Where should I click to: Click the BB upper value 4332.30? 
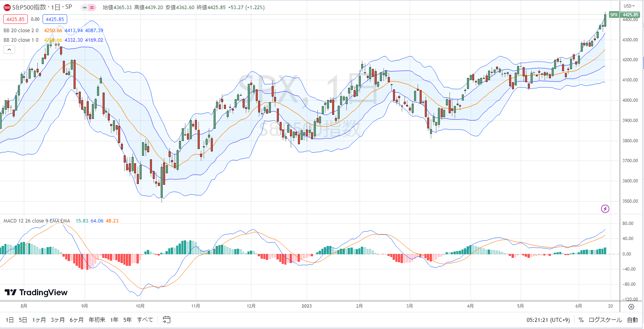[x=74, y=40]
